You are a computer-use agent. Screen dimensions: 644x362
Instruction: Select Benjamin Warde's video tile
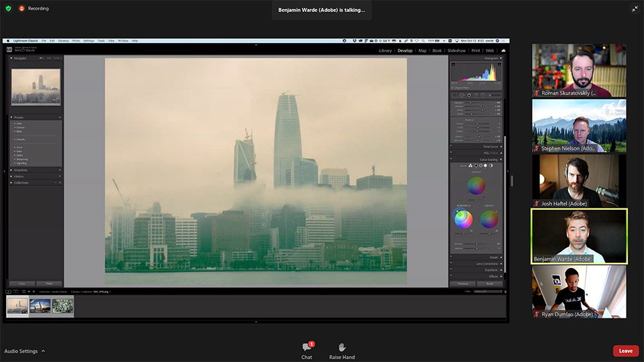tap(579, 237)
